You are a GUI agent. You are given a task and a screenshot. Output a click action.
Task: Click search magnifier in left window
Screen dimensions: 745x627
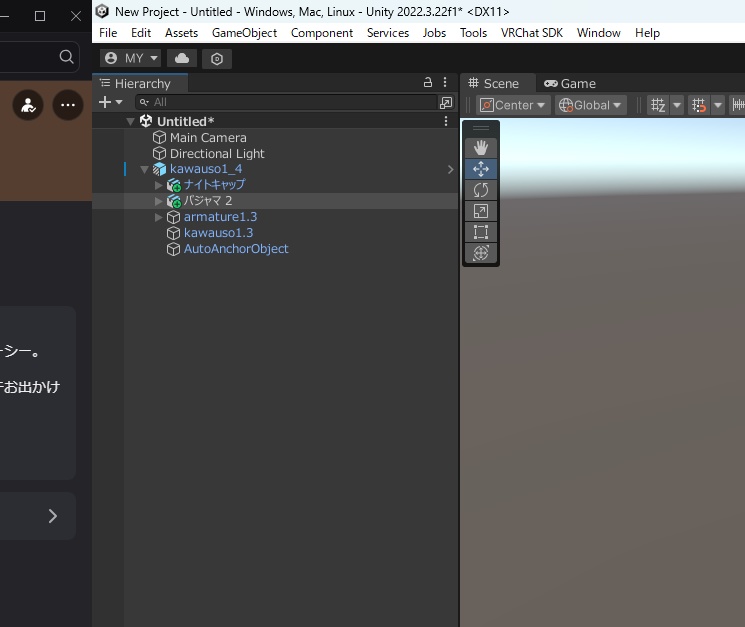coord(67,57)
